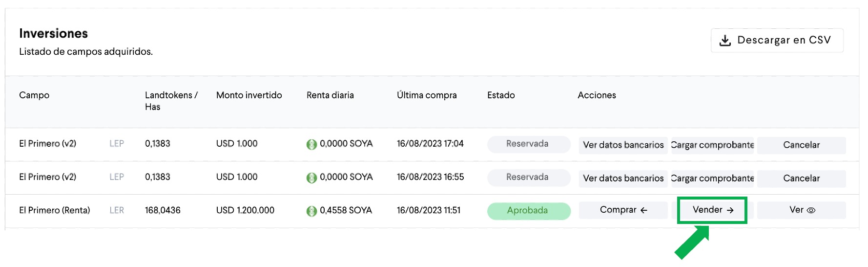Viewport: 868px width, 267px height.
Task: Click the Vender button for El Primero (Renta)
Action: click(712, 210)
